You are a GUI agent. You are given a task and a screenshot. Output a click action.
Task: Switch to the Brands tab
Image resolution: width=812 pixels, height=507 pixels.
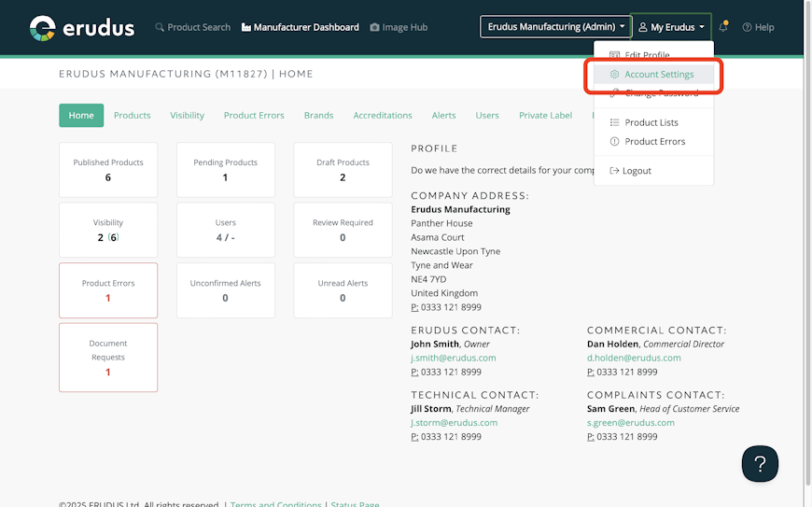[318, 115]
